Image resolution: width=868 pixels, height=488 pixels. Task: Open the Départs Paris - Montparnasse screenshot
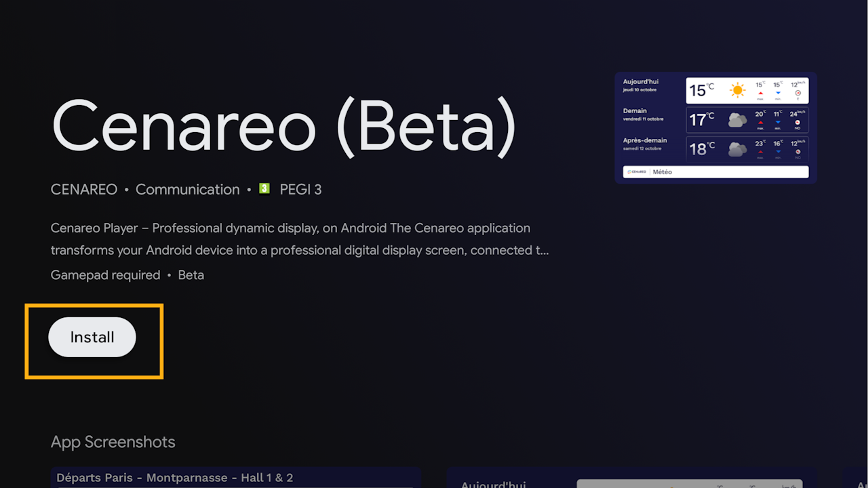pos(236,478)
